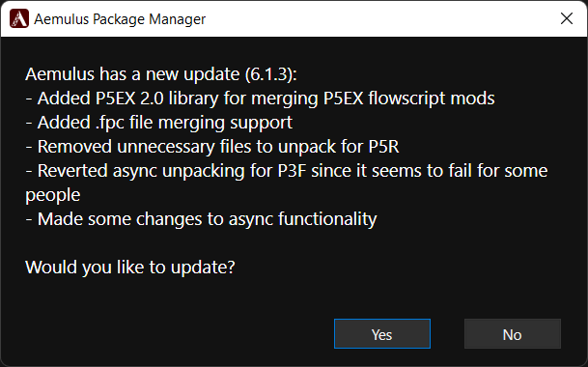Click the P5R text in the changelog
588x367 pixels.
pyautogui.click(x=383, y=147)
